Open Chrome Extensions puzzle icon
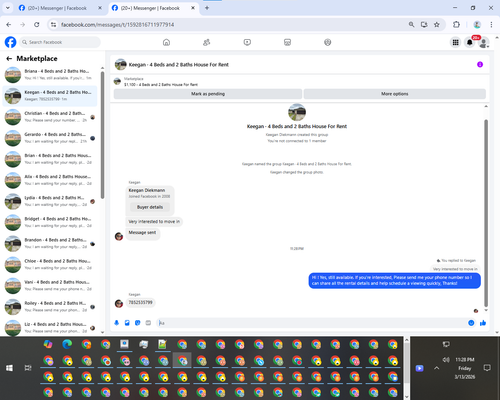 click(456, 25)
